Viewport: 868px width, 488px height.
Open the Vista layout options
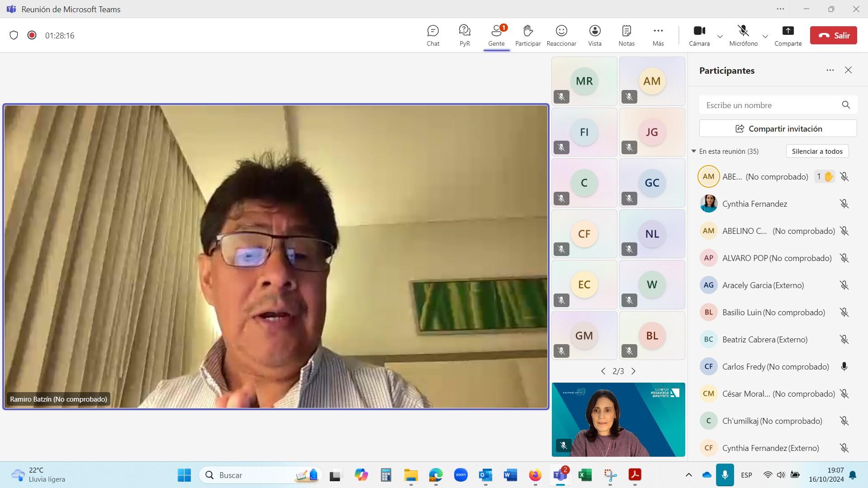(594, 35)
